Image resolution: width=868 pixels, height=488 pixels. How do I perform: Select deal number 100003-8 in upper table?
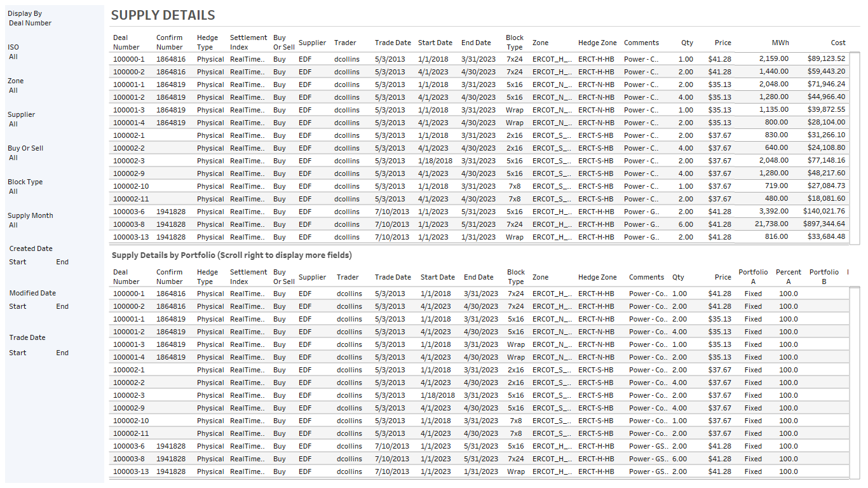(129, 224)
